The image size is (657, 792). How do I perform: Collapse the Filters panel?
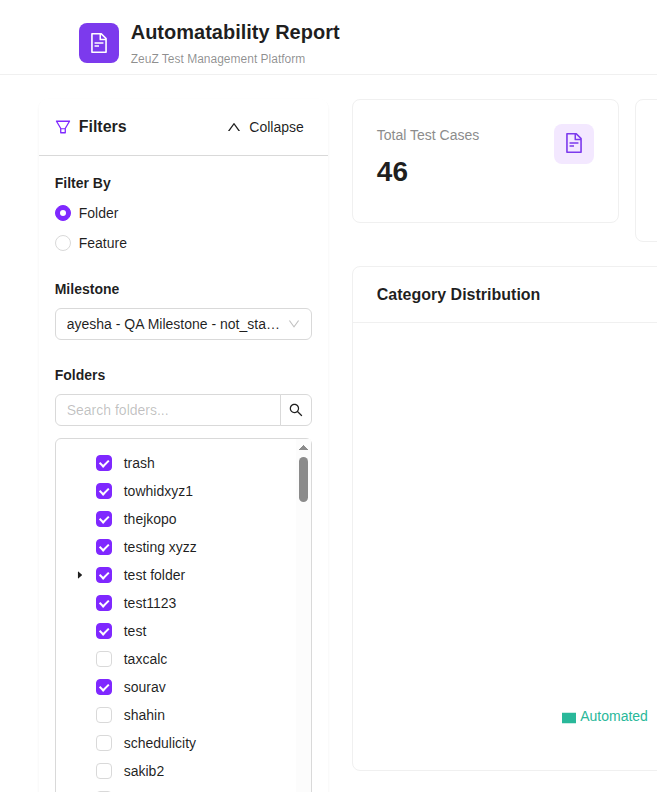tap(266, 127)
